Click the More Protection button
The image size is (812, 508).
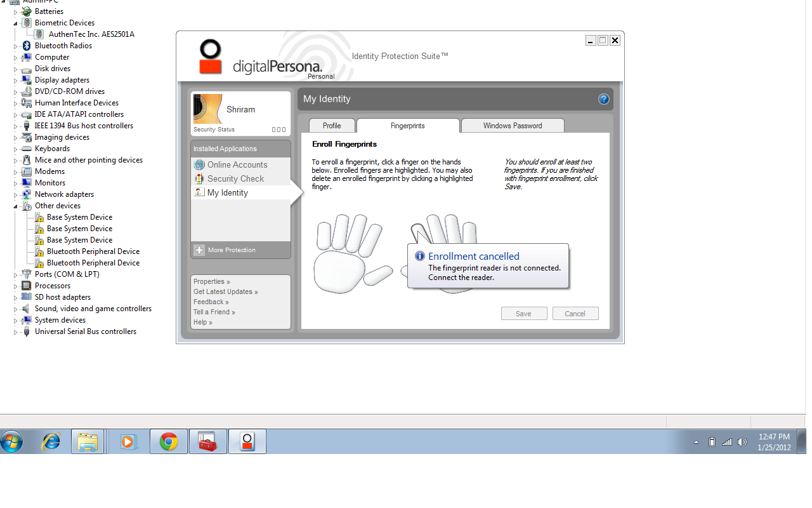(x=241, y=250)
